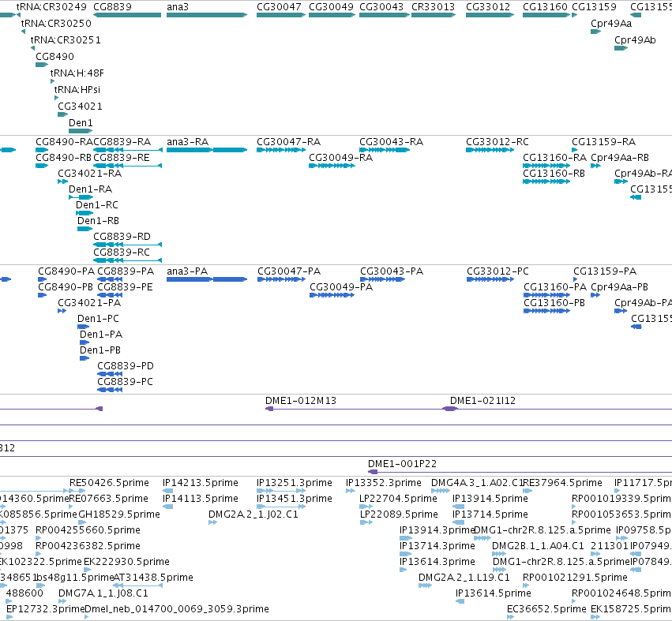Click the ana3 gene arrow glyph
The image size is (672, 621).
coord(207,15)
